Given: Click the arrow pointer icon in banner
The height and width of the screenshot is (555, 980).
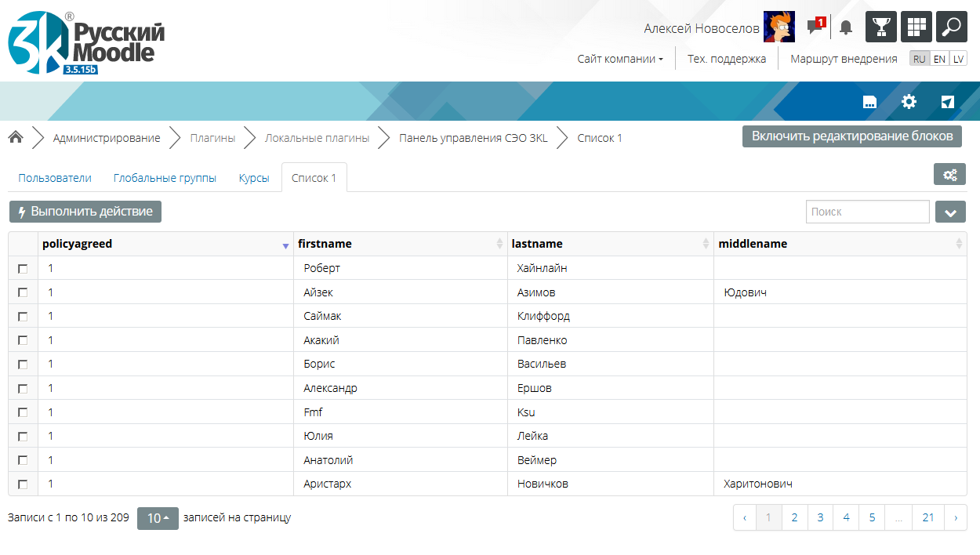Looking at the screenshot, I should pos(948,102).
